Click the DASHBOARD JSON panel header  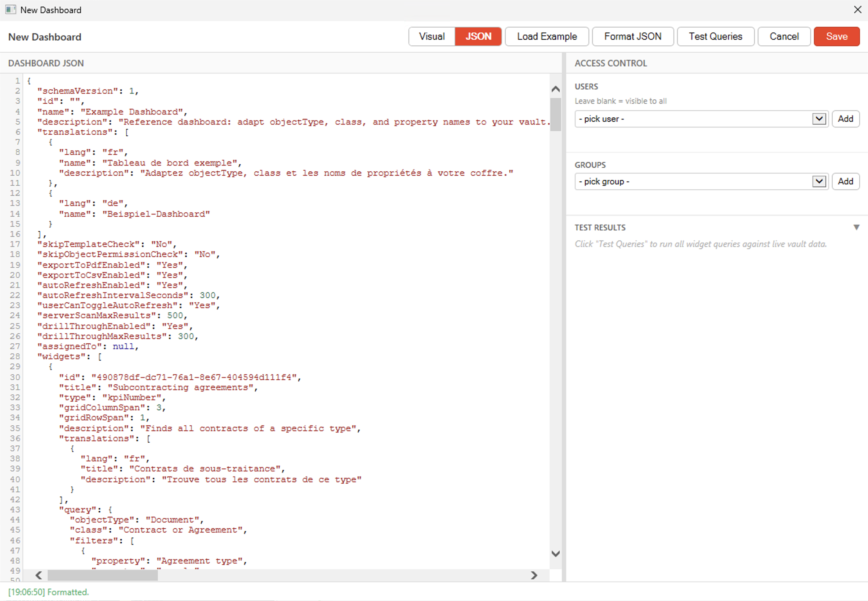[46, 63]
